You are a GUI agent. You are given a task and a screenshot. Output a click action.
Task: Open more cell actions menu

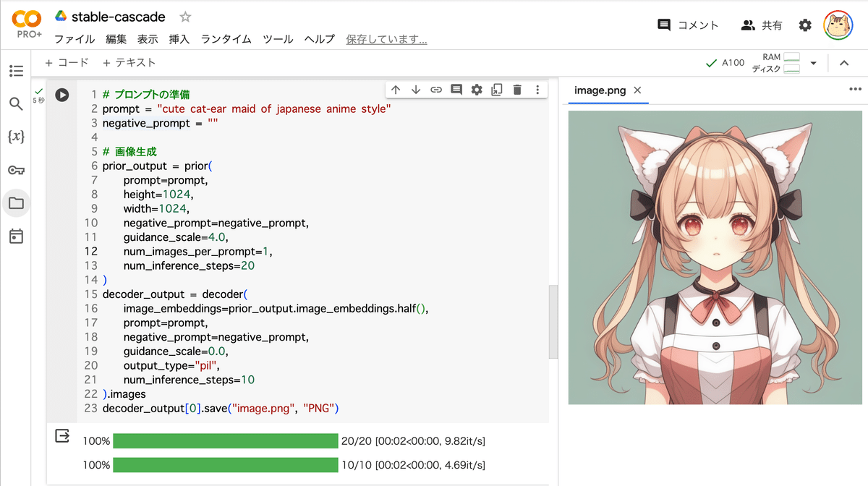537,90
